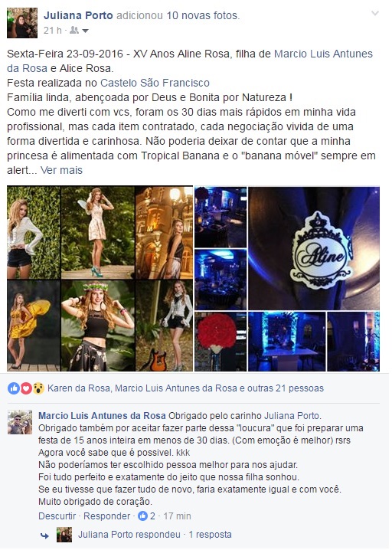Click Juliana Porto's profile picture in header
This screenshot has height=550, width=392.
[22, 23]
